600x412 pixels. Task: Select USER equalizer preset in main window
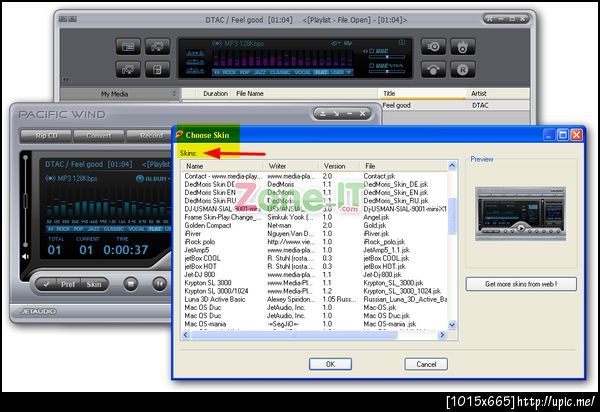337,72
